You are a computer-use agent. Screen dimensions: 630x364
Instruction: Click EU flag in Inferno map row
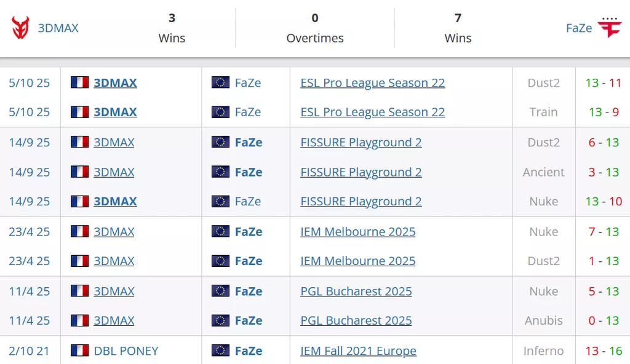220,350
